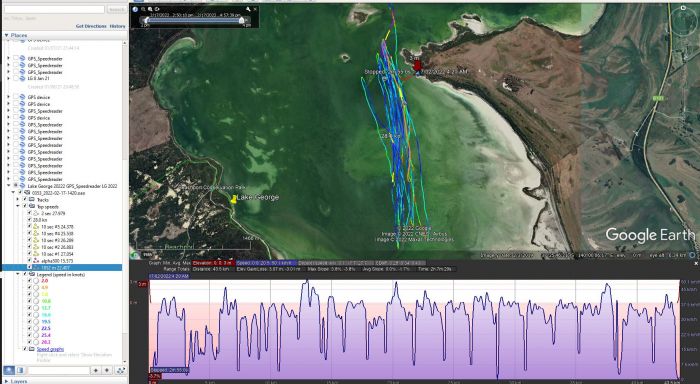Zoom out the time slider range
The width and height of the screenshot is (700, 384).
tap(143, 9)
